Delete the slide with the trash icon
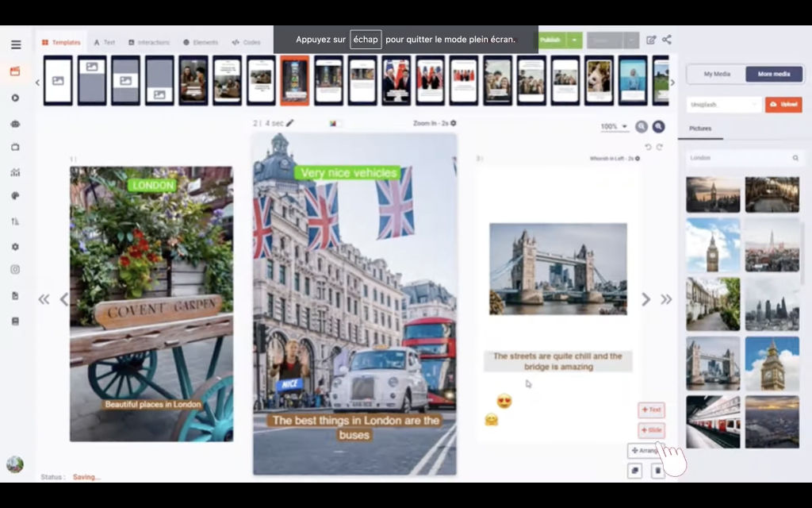Screen dimensions: 812x508 (657, 471)
